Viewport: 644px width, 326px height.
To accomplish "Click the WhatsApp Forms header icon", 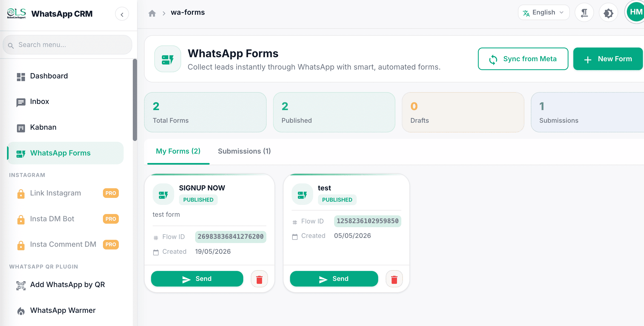I will pos(168,59).
